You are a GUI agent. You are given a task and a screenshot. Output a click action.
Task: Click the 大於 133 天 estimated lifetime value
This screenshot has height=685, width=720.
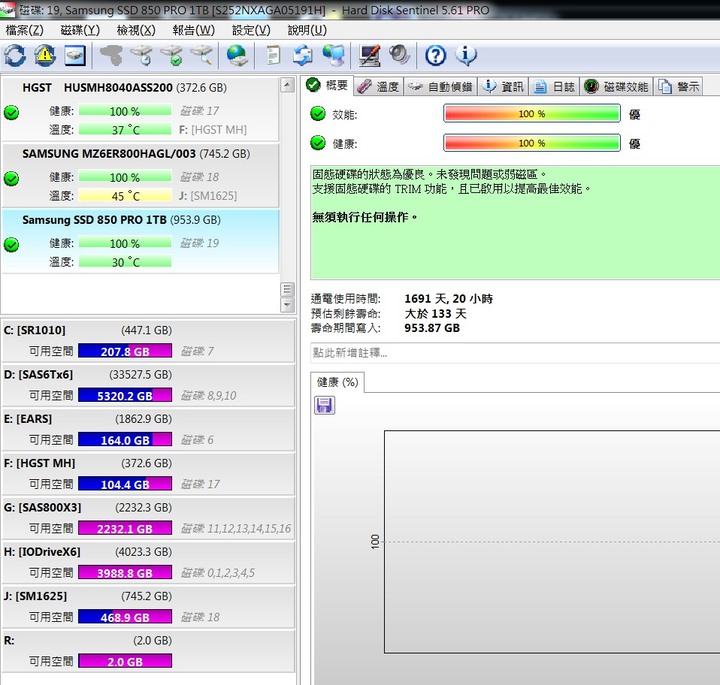(x=435, y=313)
